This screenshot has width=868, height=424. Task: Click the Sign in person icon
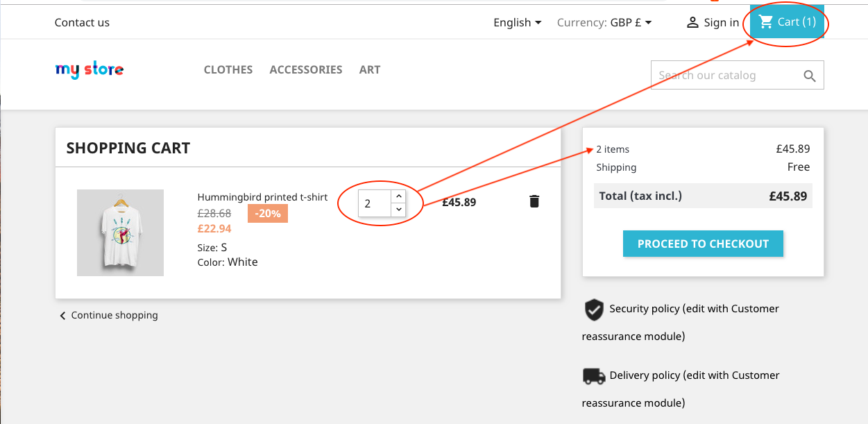pos(692,22)
